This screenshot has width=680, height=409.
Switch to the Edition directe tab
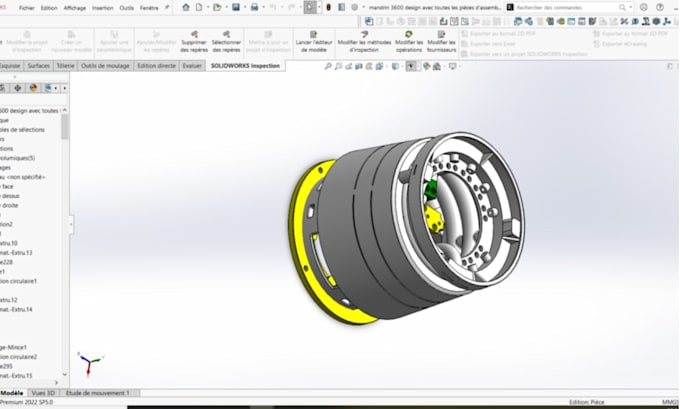click(x=156, y=66)
